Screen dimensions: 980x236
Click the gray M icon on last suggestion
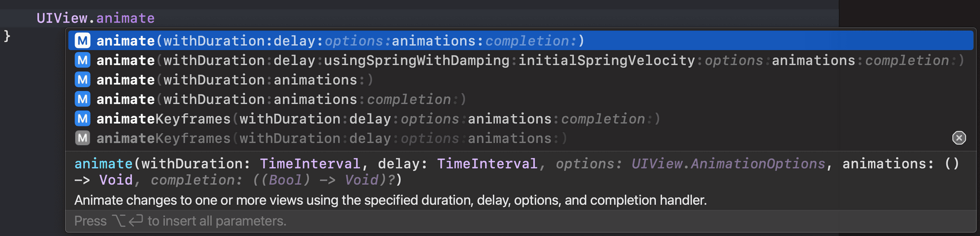(x=82, y=139)
